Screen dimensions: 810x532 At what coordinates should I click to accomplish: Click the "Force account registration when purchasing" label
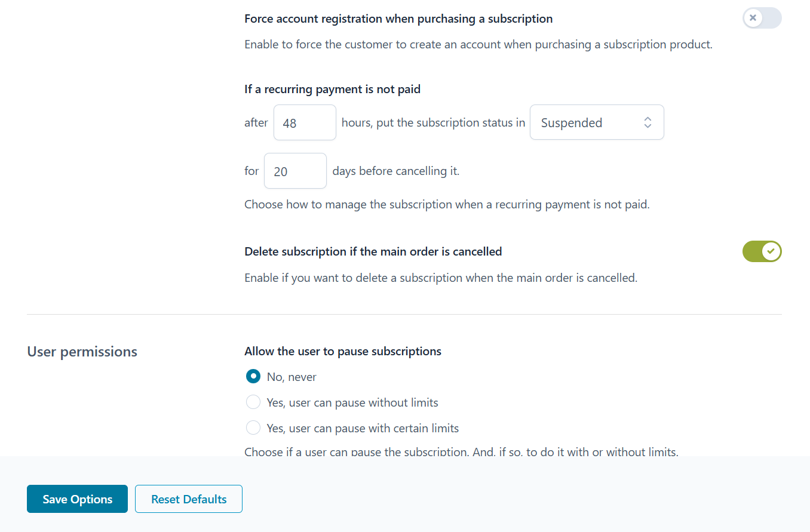[x=398, y=19]
